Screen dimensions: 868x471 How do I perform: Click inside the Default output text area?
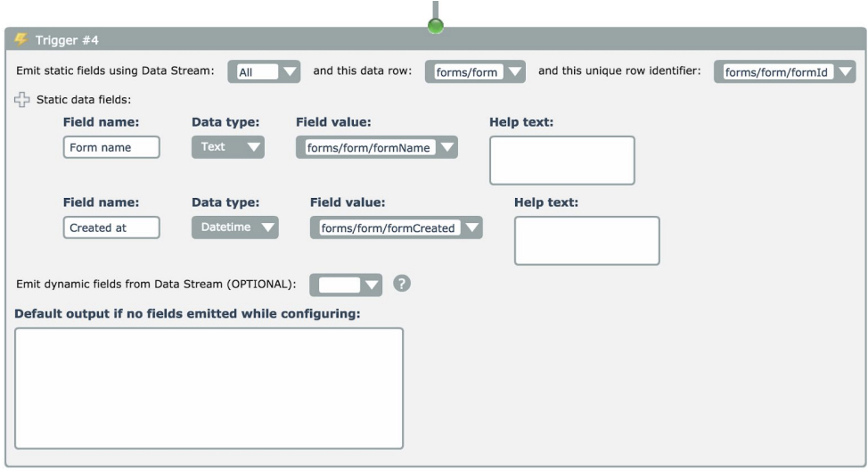[209, 388]
